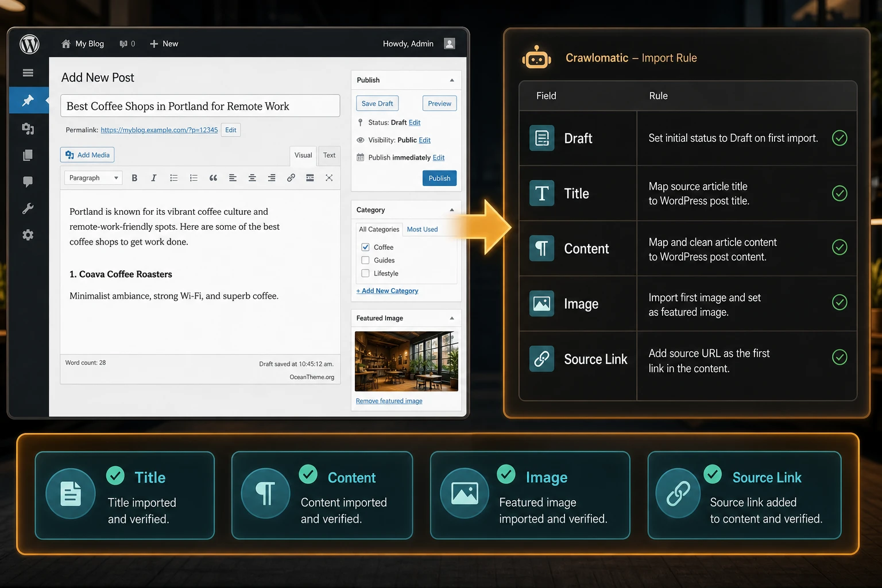The height and width of the screenshot is (588, 882).
Task: Toggle the sidebar hamburger menu icon
Action: [28, 73]
